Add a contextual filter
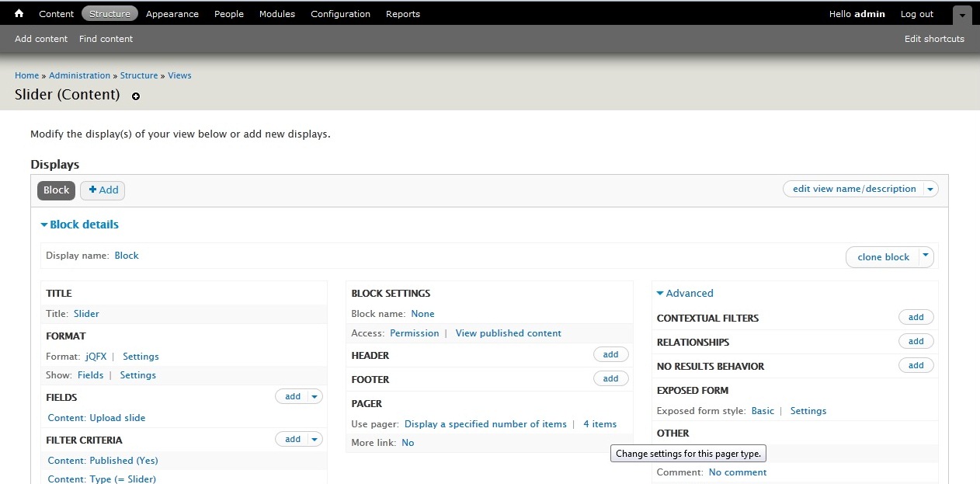 916,317
